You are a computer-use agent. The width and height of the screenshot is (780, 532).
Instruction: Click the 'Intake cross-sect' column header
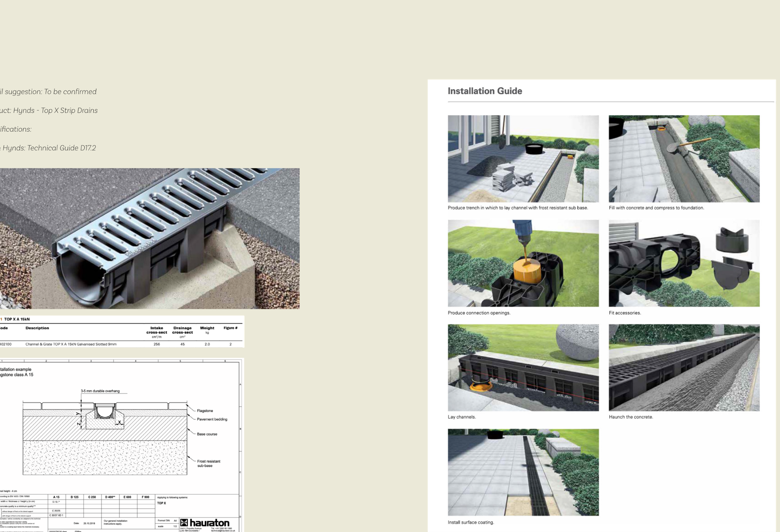[157, 331]
